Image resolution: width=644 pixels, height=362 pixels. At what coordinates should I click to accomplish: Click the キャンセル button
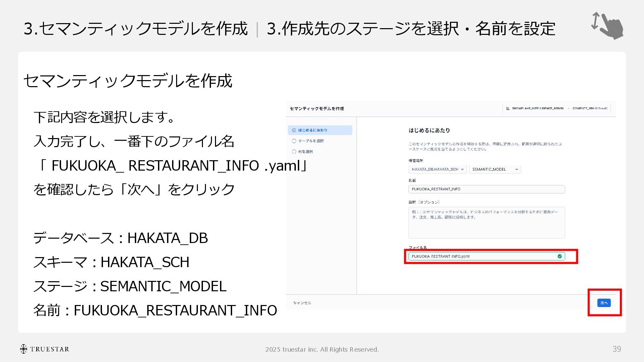[x=302, y=303]
